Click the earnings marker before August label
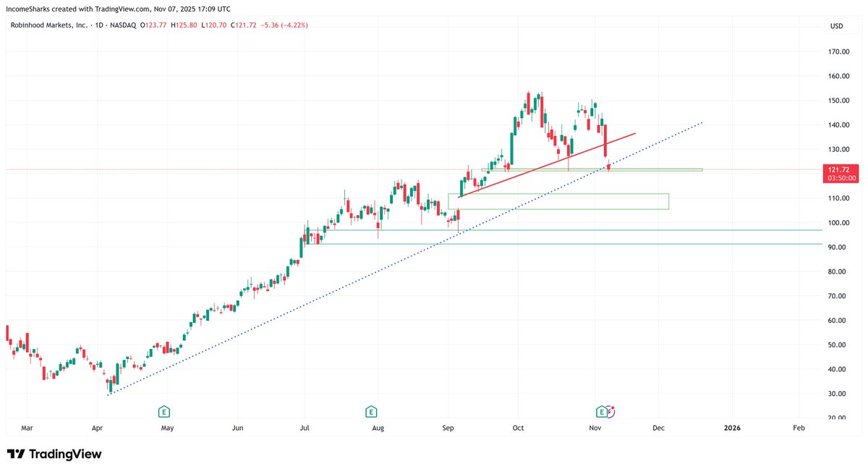The height and width of the screenshot is (472, 868). tap(371, 411)
